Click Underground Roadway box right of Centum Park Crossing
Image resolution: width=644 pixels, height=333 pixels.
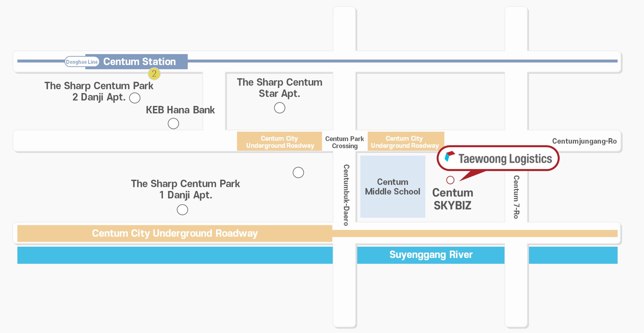(406, 141)
